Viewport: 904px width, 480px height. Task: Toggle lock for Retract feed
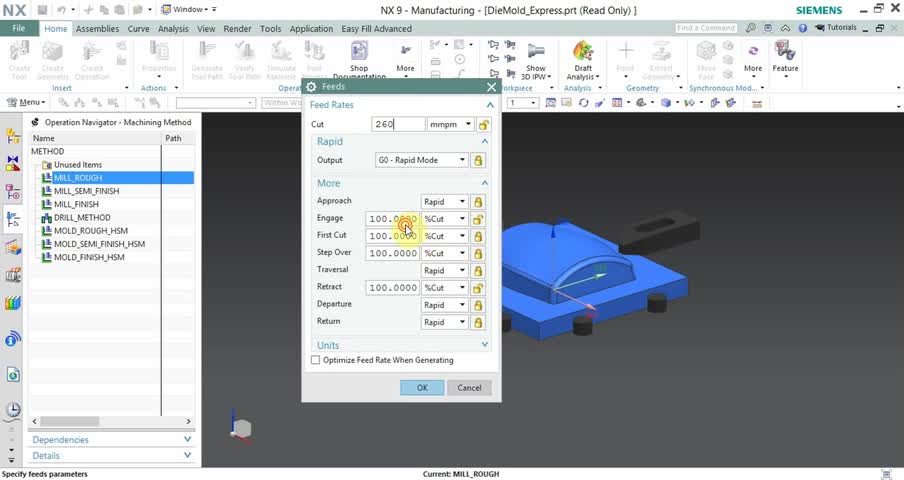click(x=478, y=288)
